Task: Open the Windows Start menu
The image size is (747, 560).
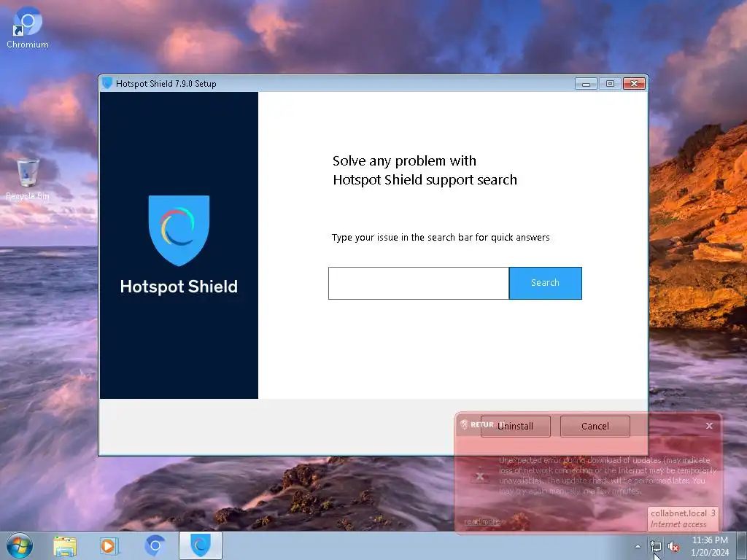Action: pyautogui.click(x=20, y=545)
